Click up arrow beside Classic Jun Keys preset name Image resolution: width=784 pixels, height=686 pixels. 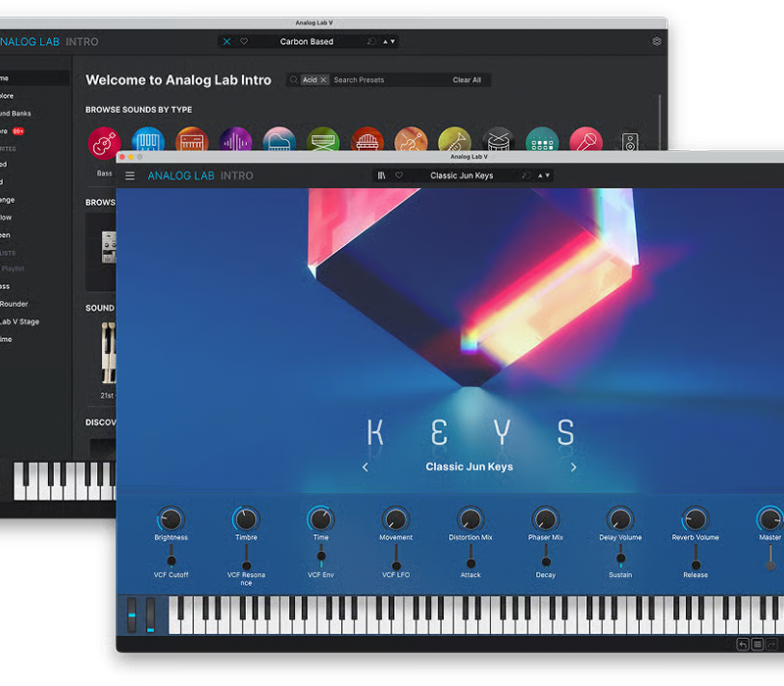pos(540,175)
